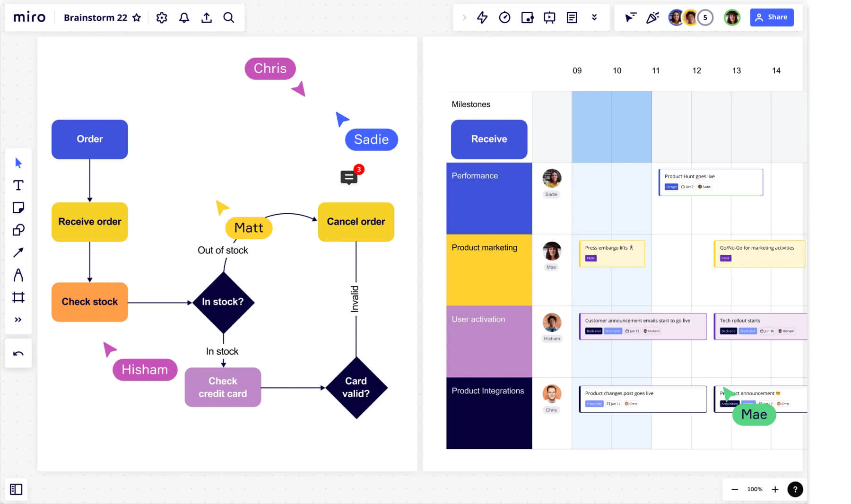The width and height of the screenshot is (851, 504).
Task: Start the timer tool
Action: point(504,17)
